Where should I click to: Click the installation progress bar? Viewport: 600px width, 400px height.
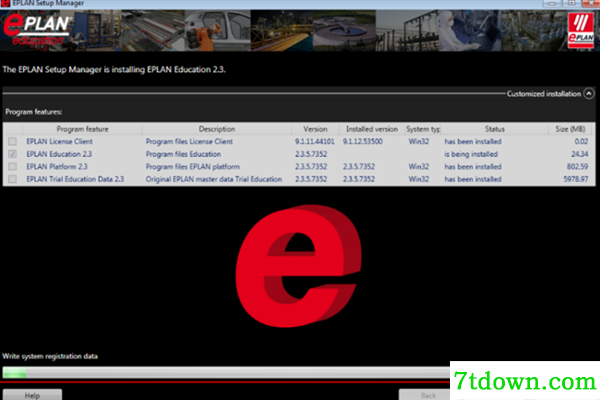226,372
